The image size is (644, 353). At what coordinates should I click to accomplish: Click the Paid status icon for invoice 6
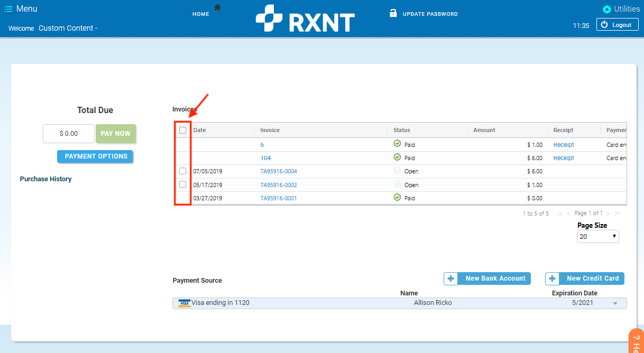397,144
